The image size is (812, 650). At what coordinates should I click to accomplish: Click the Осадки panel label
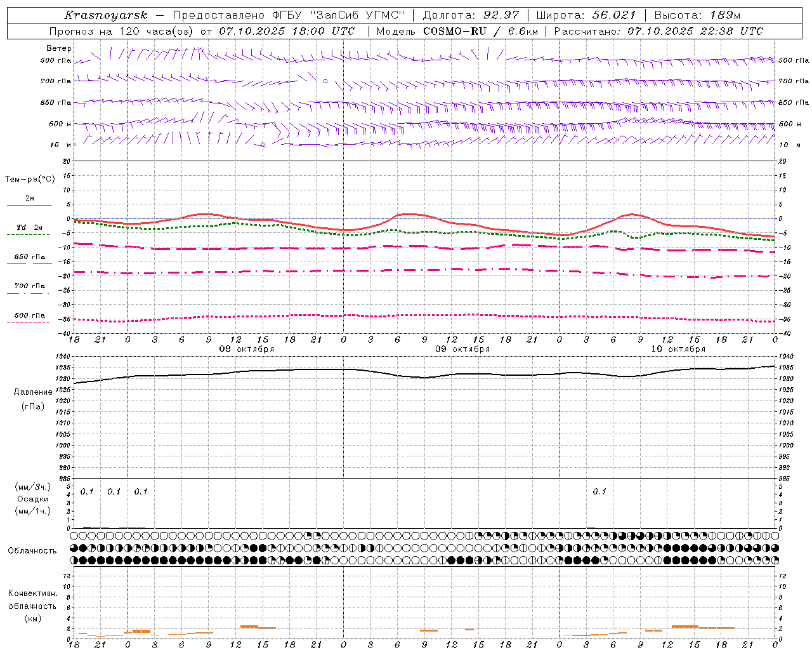[33, 499]
